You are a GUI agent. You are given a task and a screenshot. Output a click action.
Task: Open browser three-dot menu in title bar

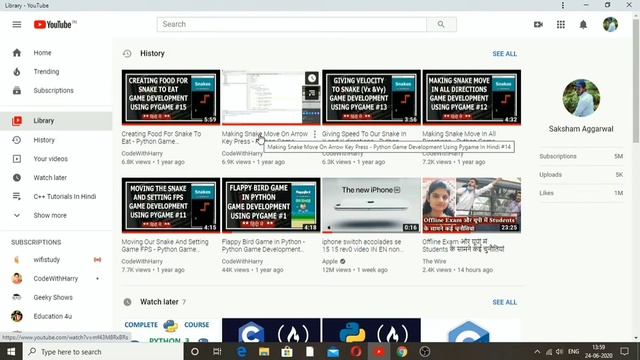pyautogui.click(x=563, y=5)
